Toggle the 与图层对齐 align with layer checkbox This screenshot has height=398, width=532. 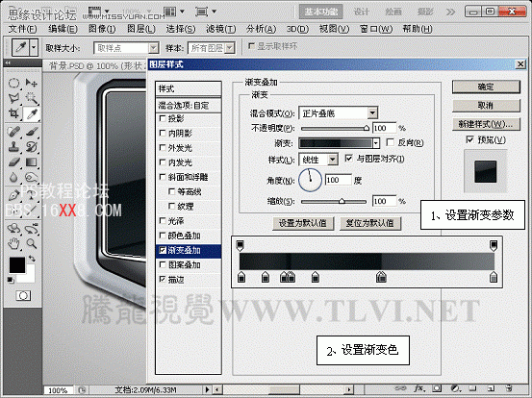point(348,159)
